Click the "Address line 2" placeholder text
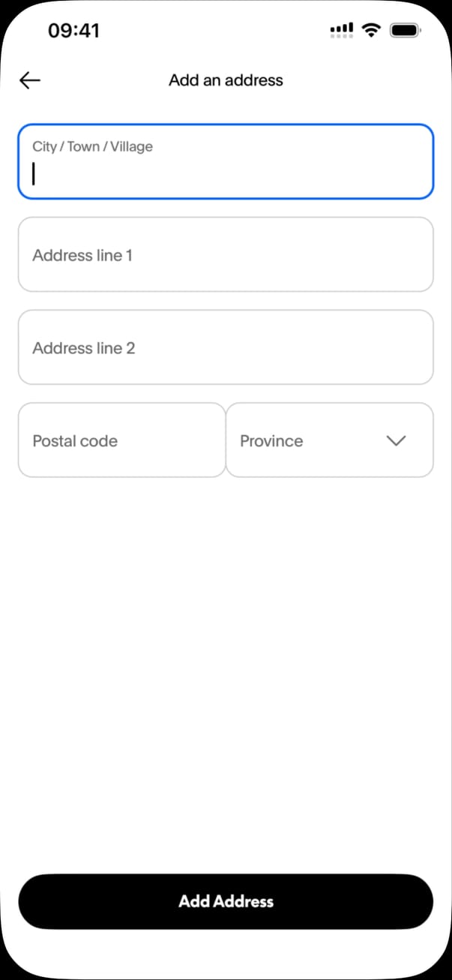 pos(83,348)
